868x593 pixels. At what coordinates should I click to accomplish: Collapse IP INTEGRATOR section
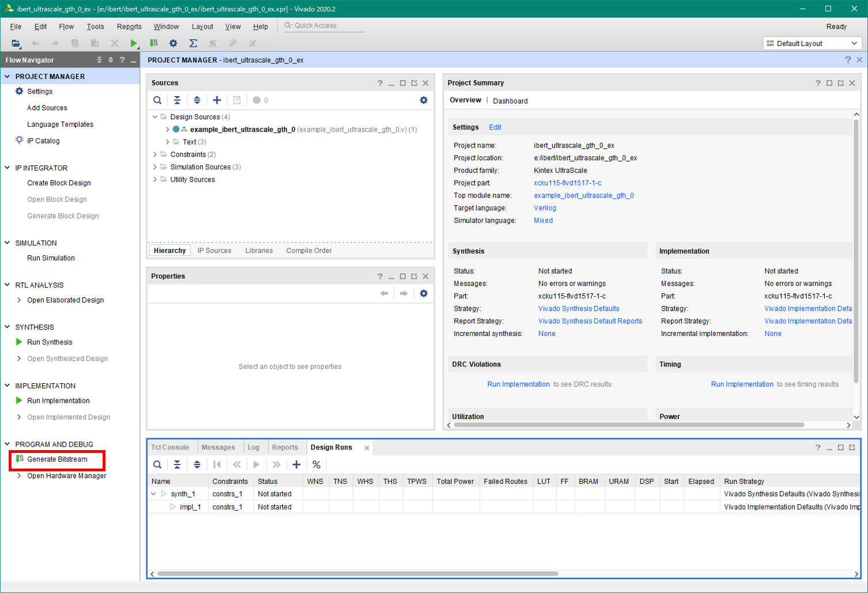point(7,168)
